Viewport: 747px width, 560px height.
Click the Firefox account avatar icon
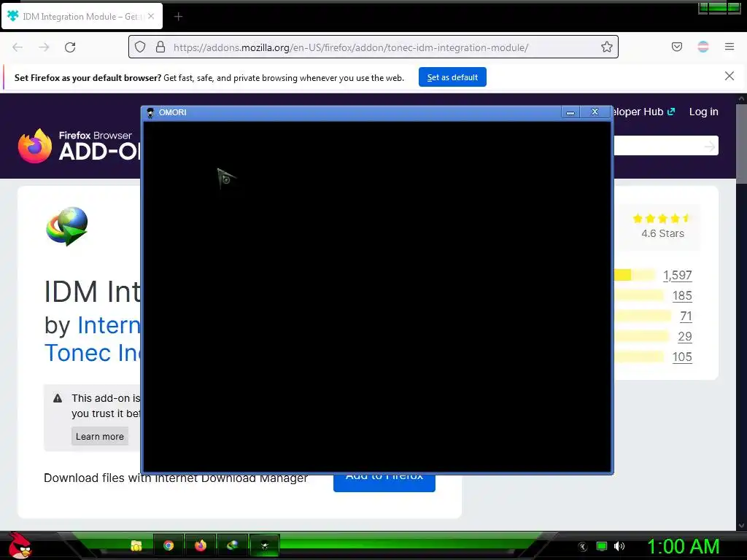pyautogui.click(x=703, y=47)
